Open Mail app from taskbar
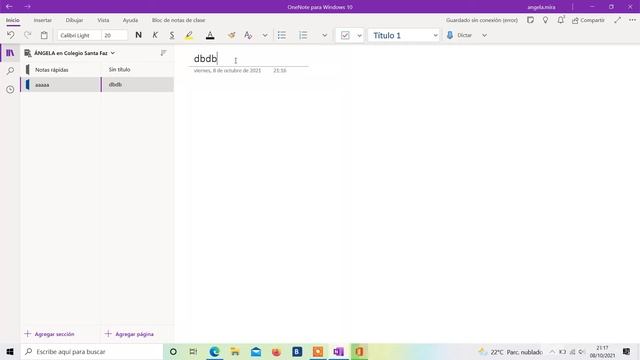Viewport: 640px width, 360px height. click(x=256, y=351)
